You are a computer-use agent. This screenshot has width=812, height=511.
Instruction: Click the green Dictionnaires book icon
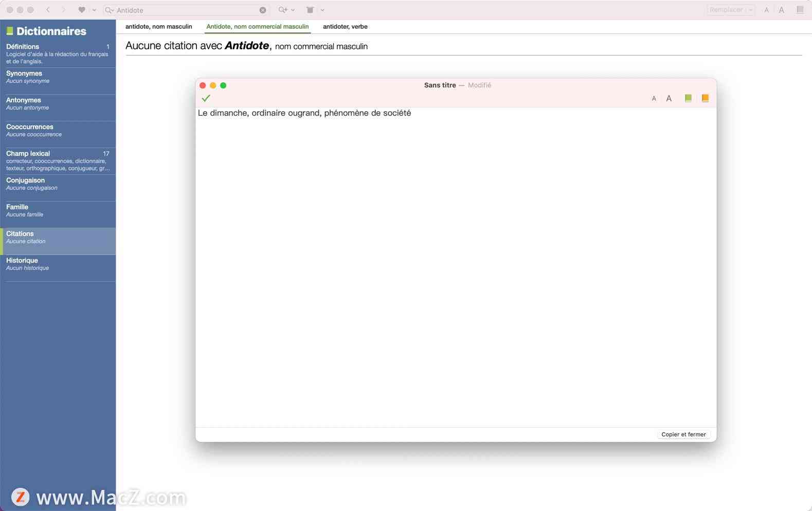(x=10, y=31)
